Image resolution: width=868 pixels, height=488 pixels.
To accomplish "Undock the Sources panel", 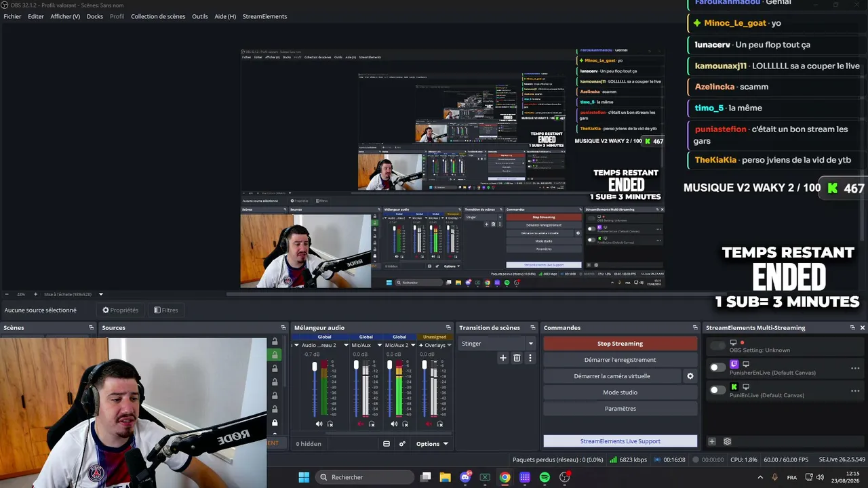I will tap(283, 327).
